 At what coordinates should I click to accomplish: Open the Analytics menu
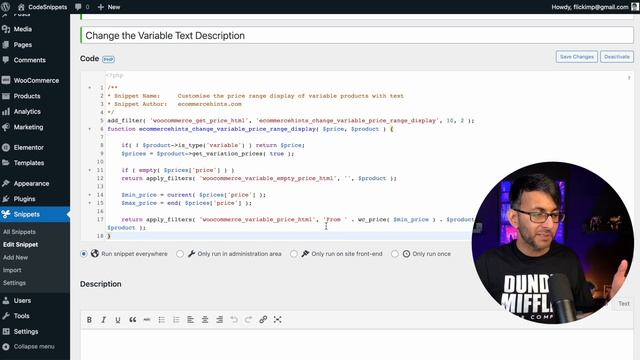point(27,111)
